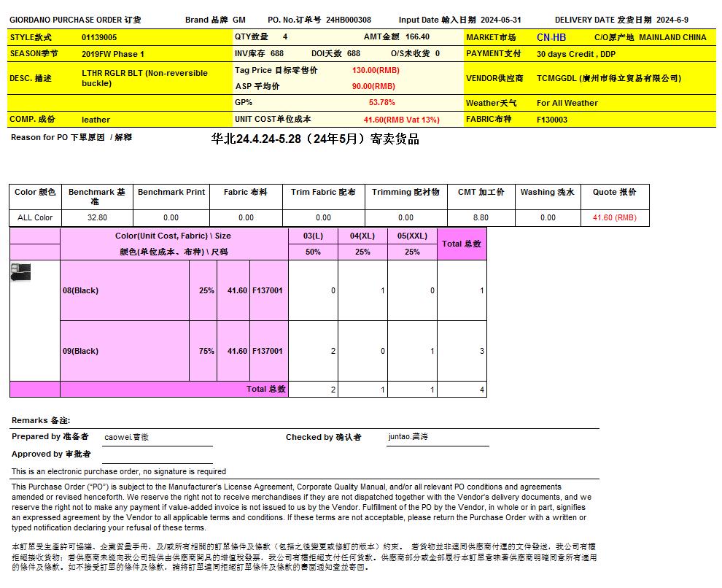Select the 09(Black) color row label
This screenshot has width=722, height=588.
[x=80, y=351]
